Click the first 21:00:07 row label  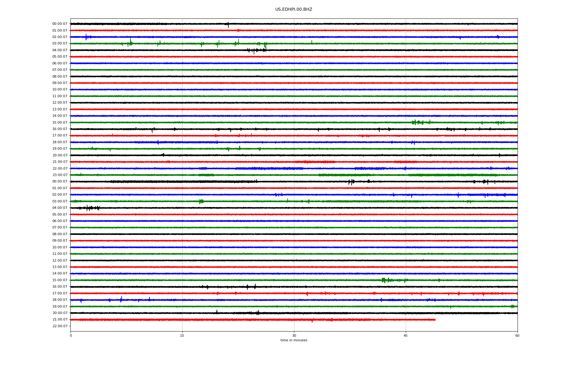point(60,162)
